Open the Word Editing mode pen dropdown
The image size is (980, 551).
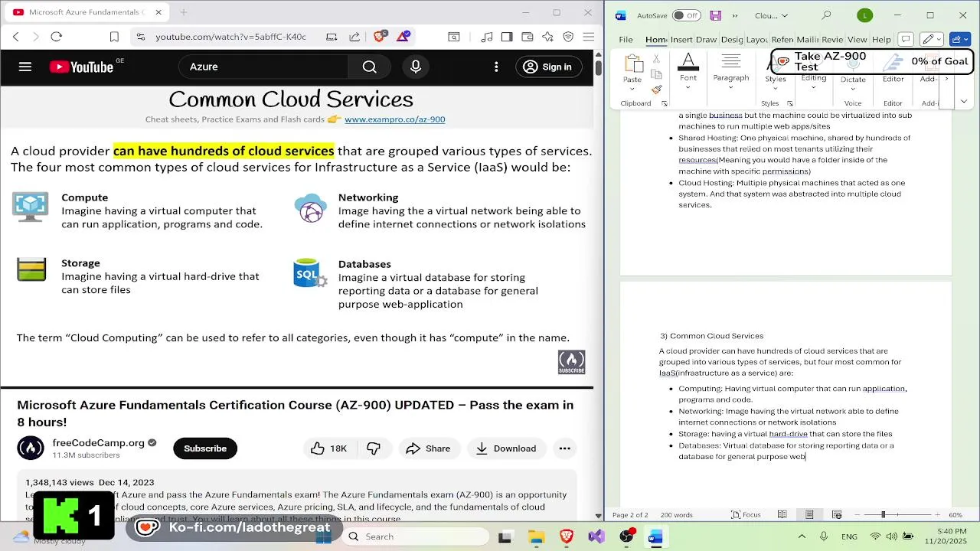coord(932,39)
